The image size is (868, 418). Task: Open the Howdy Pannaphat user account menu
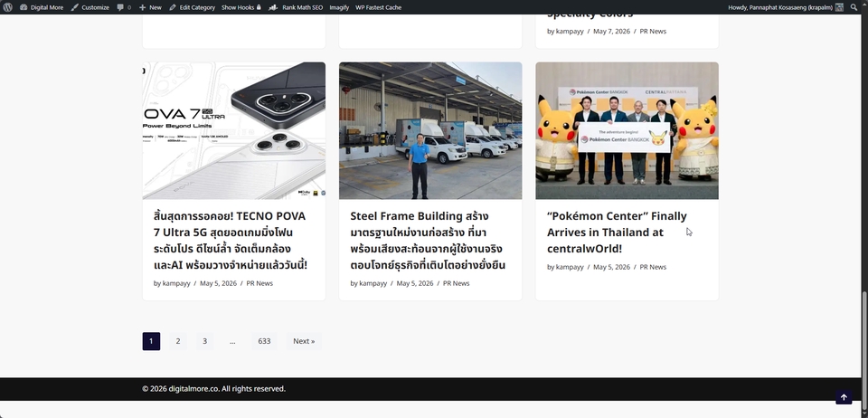[x=786, y=7]
